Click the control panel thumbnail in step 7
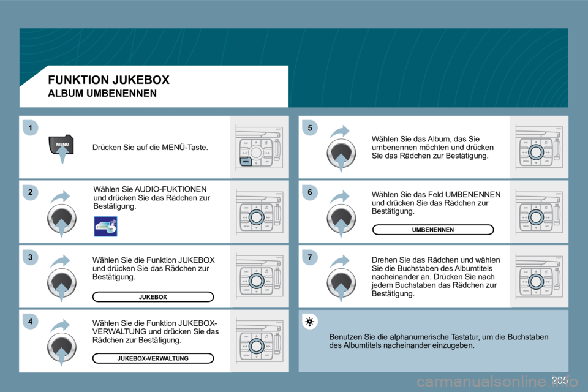588x392 pixels. [539, 276]
